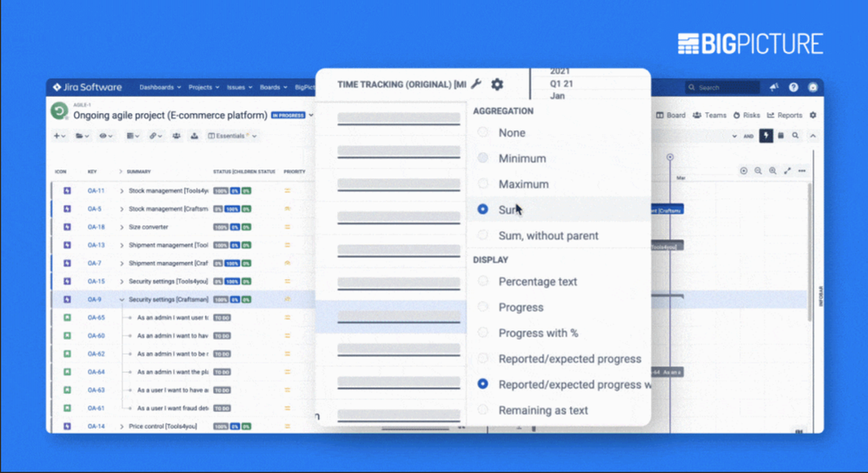Screen dimensions: 868x473
Task: Open the column layout toolbar menu
Action: (132, 136)
